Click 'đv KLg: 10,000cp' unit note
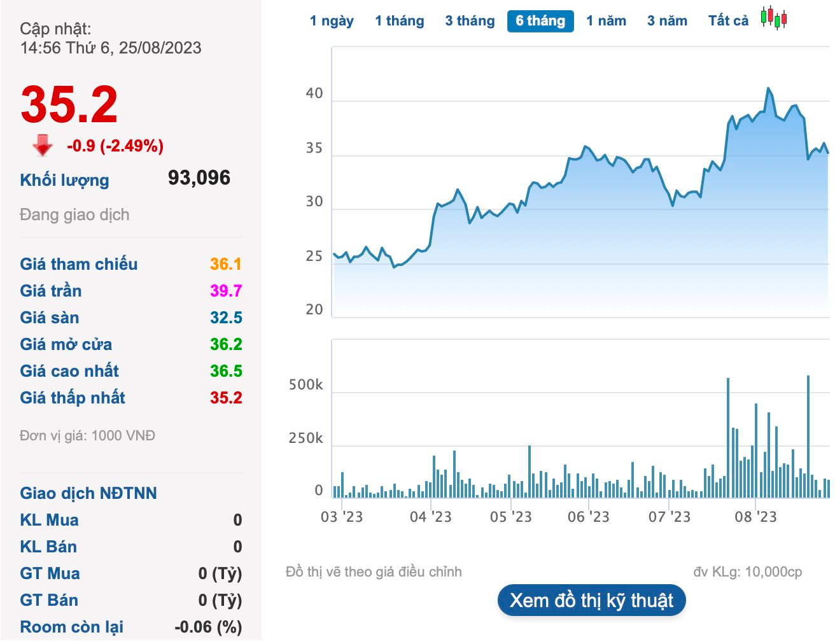835x644 pixels. coord(748,572)
